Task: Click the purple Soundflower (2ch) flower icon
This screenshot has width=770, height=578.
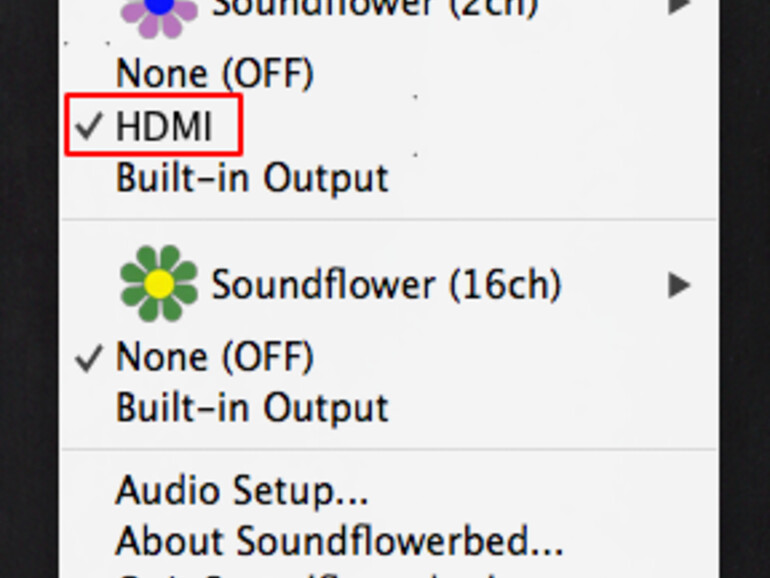Action: [x=158, y=11]
